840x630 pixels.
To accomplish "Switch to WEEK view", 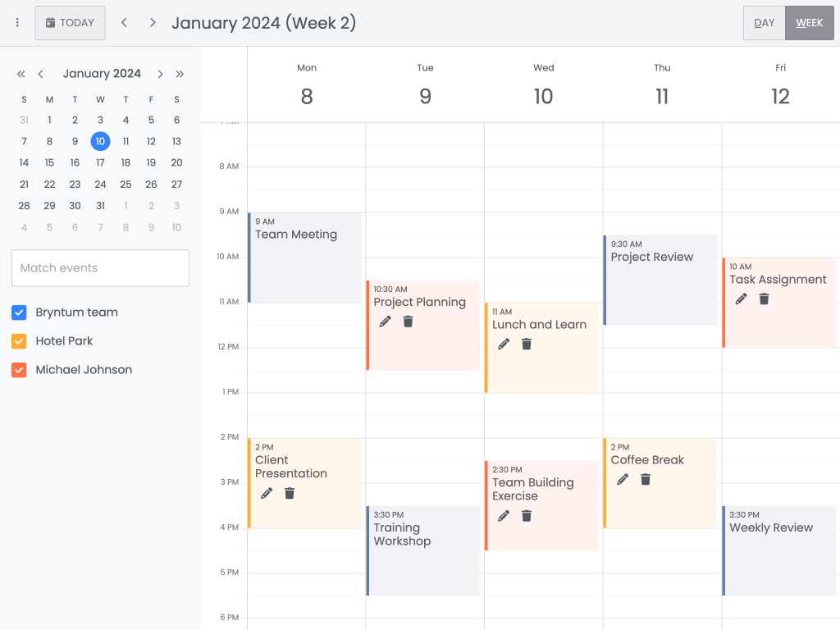I will pos(809,22).
